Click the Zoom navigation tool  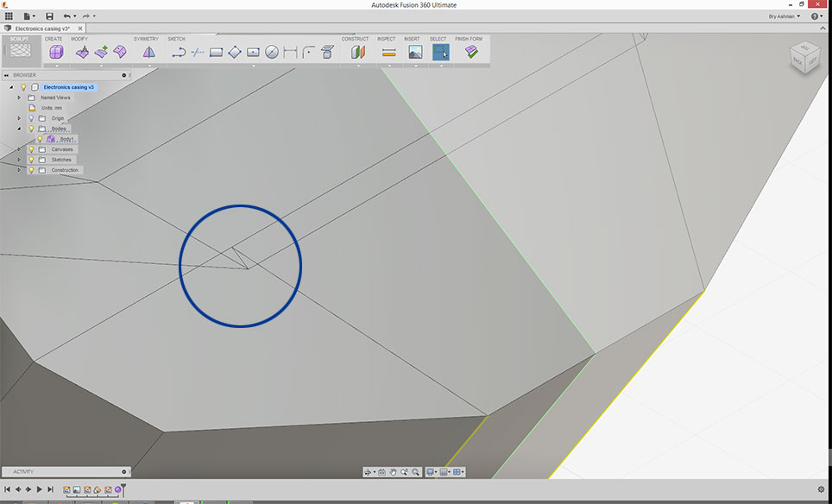(x=404, y=472)
